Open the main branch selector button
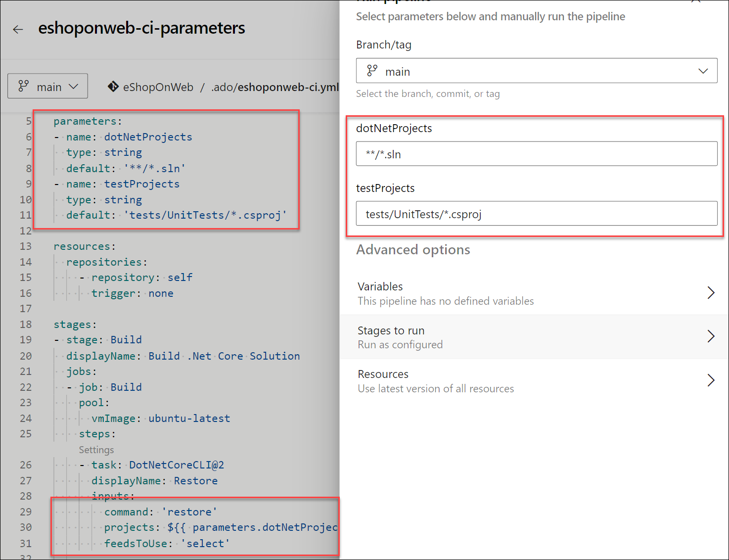The image size is (729, 560). 48,86
